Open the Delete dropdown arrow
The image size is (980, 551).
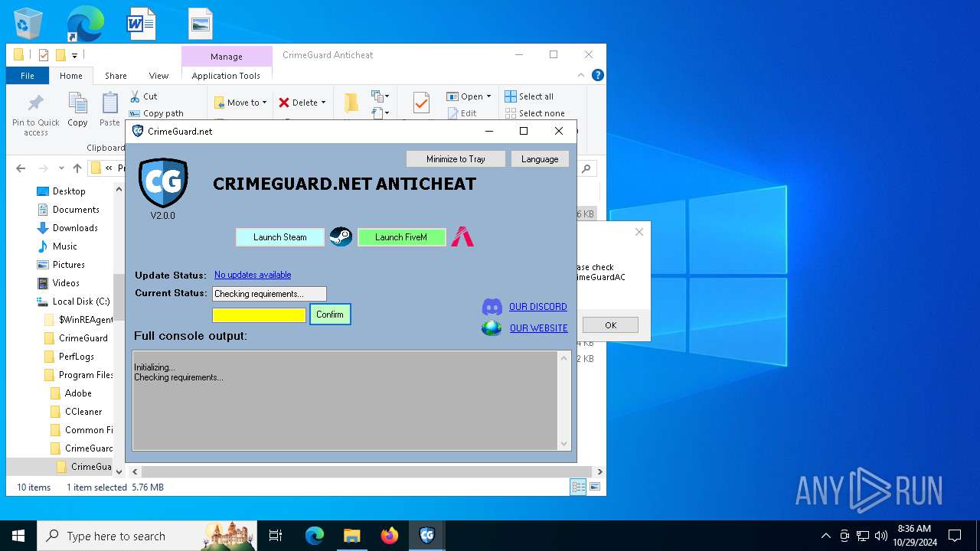pos(323,103)
